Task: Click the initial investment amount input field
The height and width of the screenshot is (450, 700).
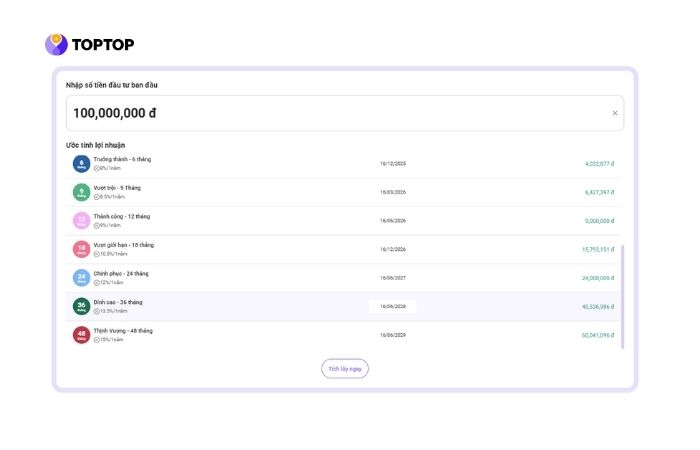Action: tap(330, 113)
